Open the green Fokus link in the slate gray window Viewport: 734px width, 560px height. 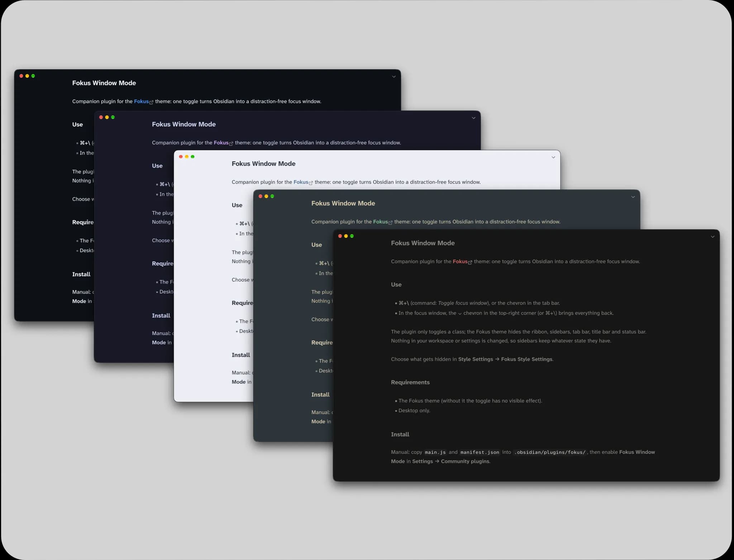[381, 222]
